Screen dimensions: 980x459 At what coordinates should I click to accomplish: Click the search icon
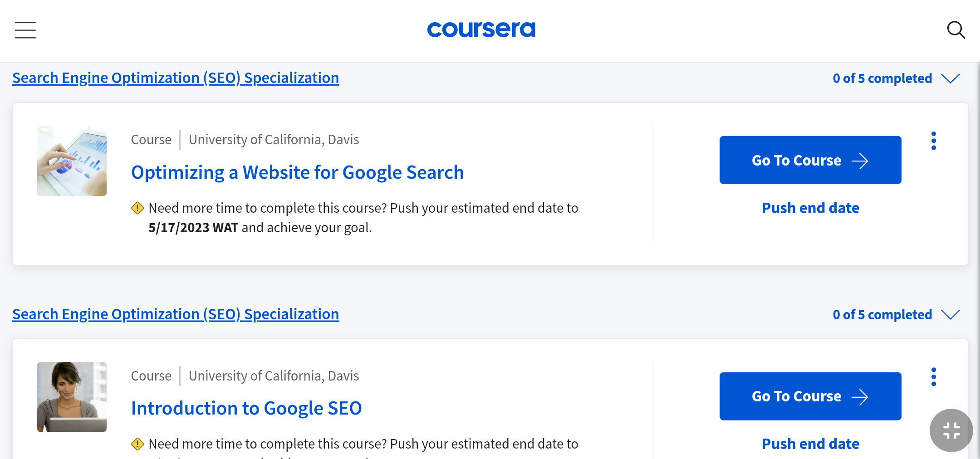pos(956,30)
